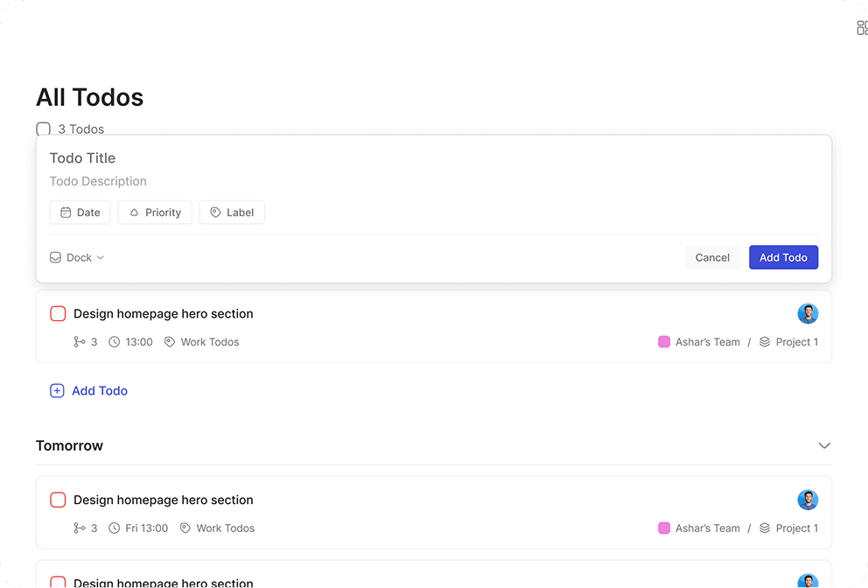Click pink team swatch on the 13:00 todo
Image resolution: width=868 pixels, height=588 pixels.
click(x=664, y=342)
